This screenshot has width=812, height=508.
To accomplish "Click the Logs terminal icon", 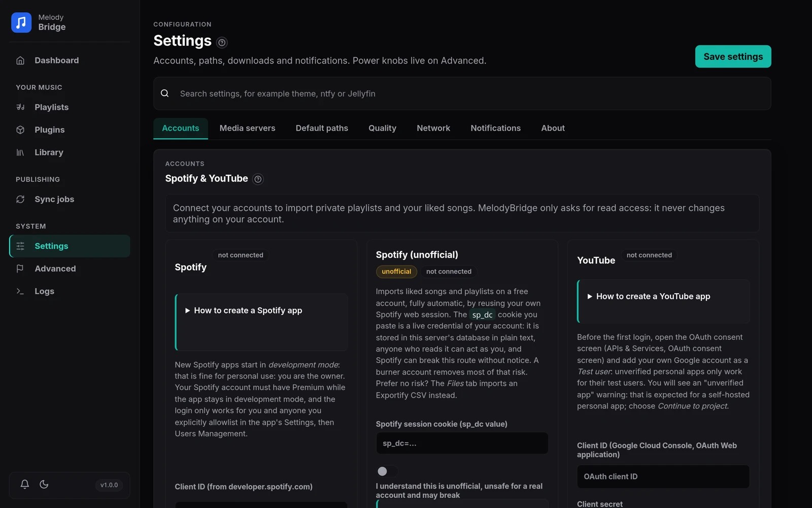I will 20,291.
